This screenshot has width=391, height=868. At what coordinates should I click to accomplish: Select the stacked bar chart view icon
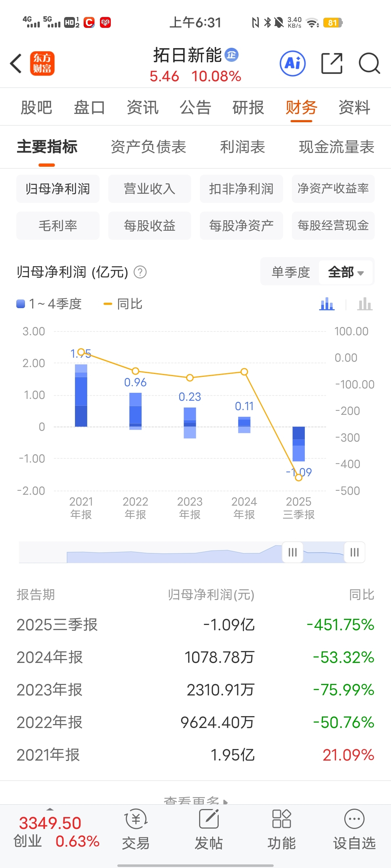coord(327,304)
